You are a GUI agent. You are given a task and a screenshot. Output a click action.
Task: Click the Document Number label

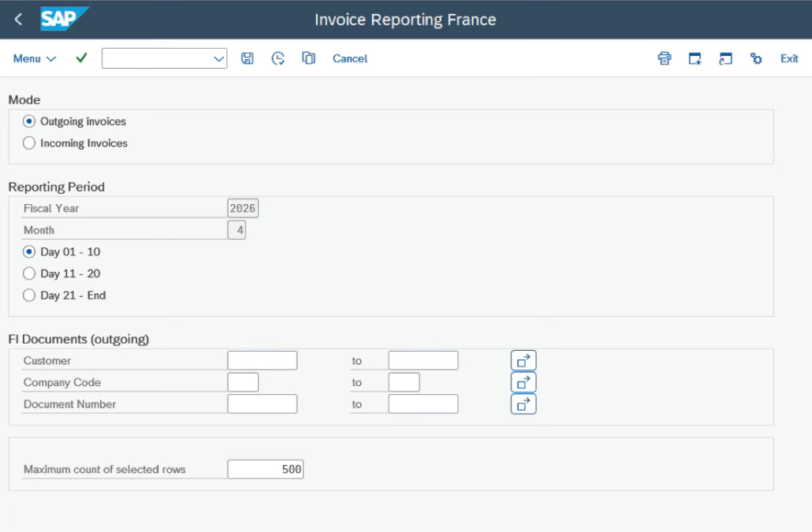[70, 404]
